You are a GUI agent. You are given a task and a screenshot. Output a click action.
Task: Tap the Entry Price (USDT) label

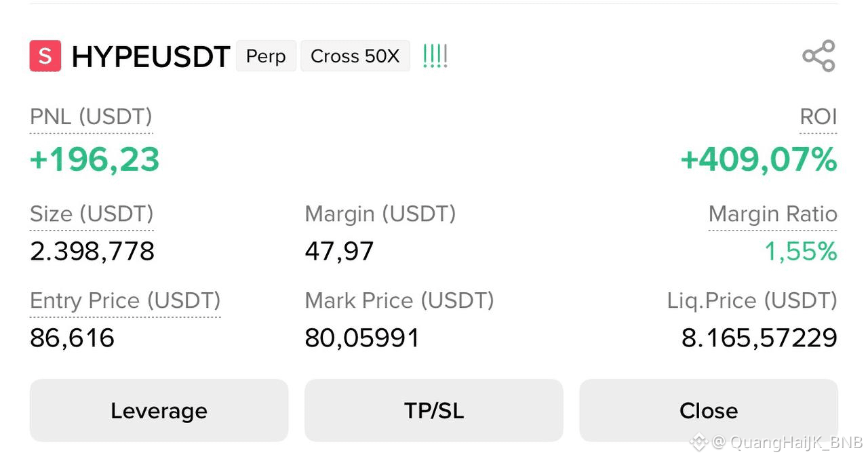[x=125, y=301]
